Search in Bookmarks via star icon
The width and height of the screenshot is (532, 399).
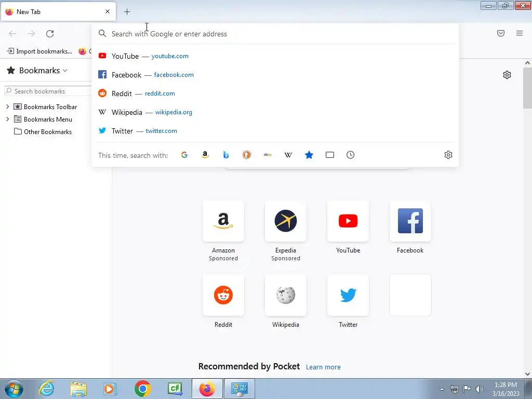pyautogui.click(x=309, y=155)
